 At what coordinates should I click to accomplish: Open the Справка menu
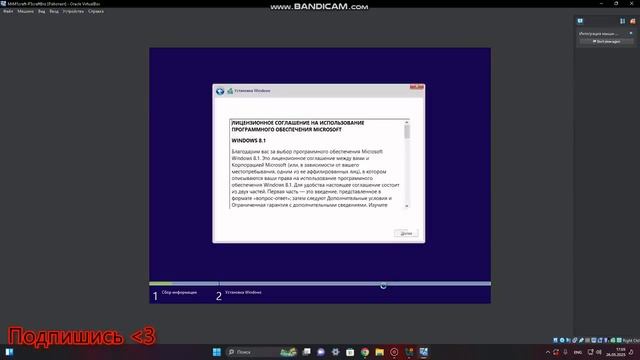point(96,11)
